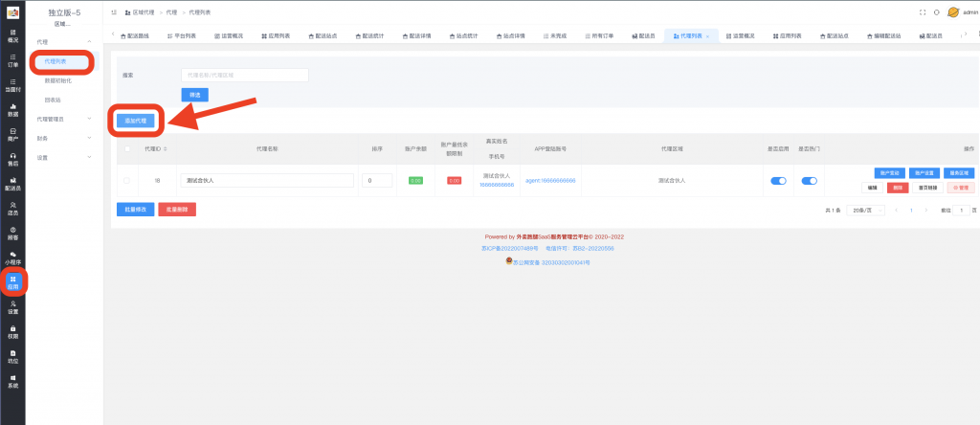Click the red 批量删除 button
Image resolution: width=980 pixels, height=425 pixels.
click(x=177, y=210)
